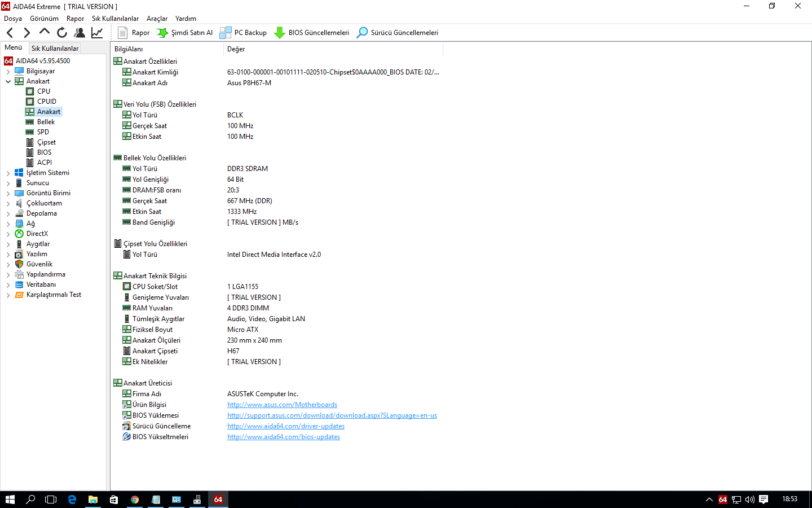Open taskbar search
812x508 pixels.
(30, 500)
